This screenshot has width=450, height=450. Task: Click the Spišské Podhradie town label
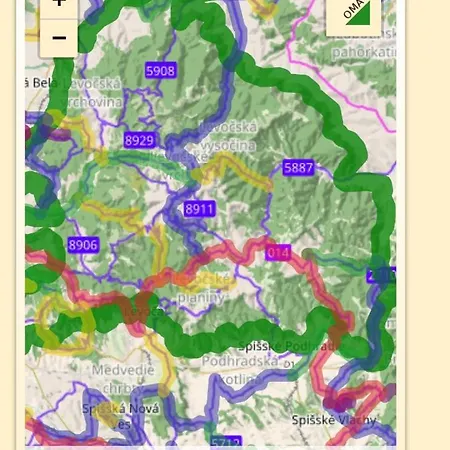click(x=288, y=347)
